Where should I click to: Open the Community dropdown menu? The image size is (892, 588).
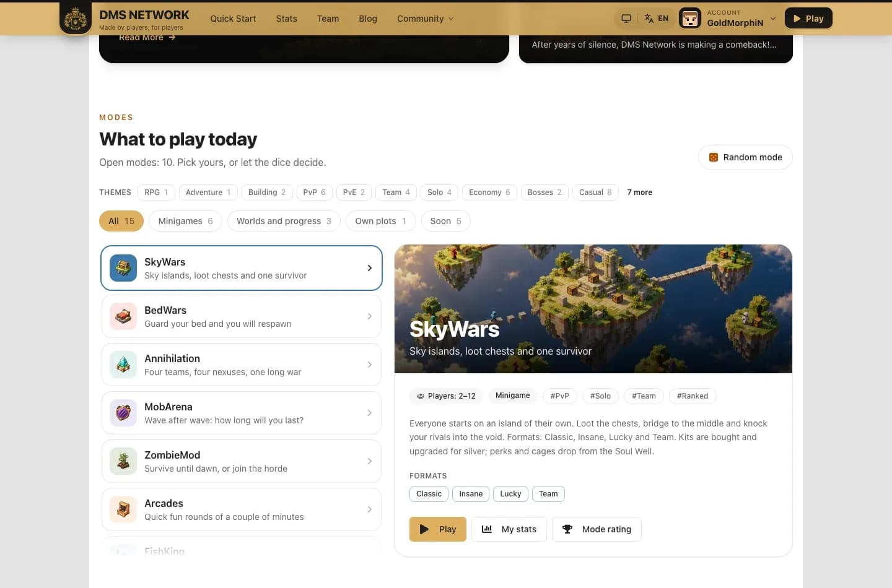pos(426,19)
